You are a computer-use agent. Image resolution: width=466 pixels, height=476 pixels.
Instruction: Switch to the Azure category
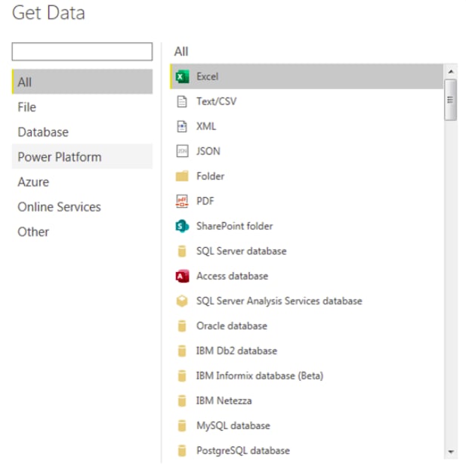point(82,182)
